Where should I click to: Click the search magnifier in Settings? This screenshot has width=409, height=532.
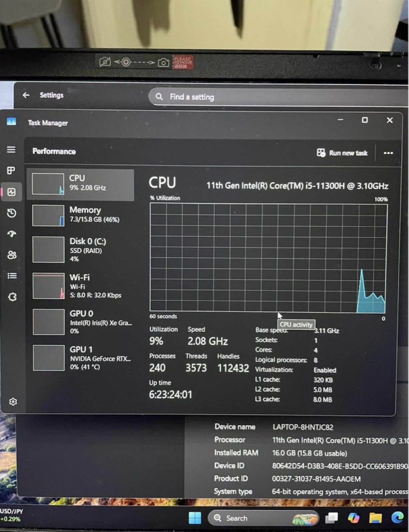click(159, 97)
